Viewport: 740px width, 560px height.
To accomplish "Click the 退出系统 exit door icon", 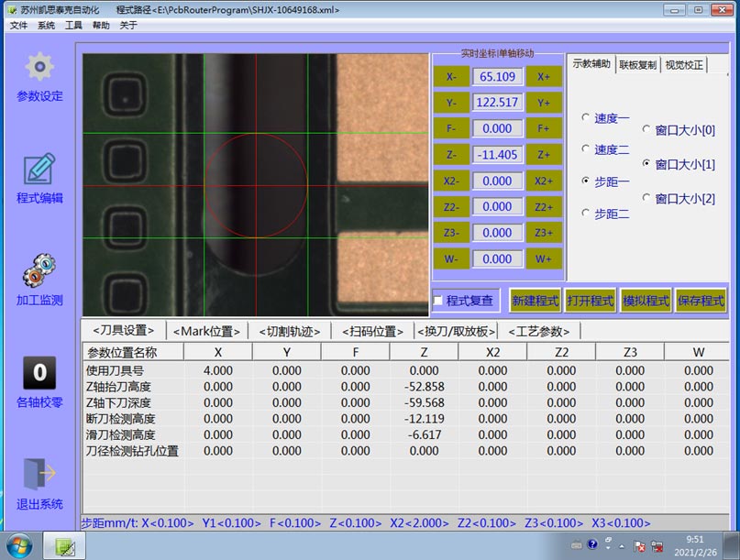I will [39, 474].
